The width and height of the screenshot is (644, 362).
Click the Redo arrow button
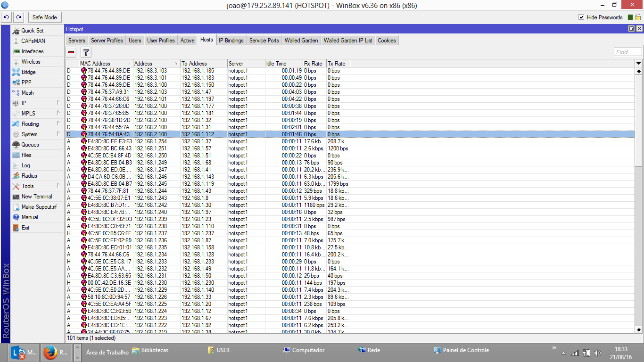click(x=18, y=17)
